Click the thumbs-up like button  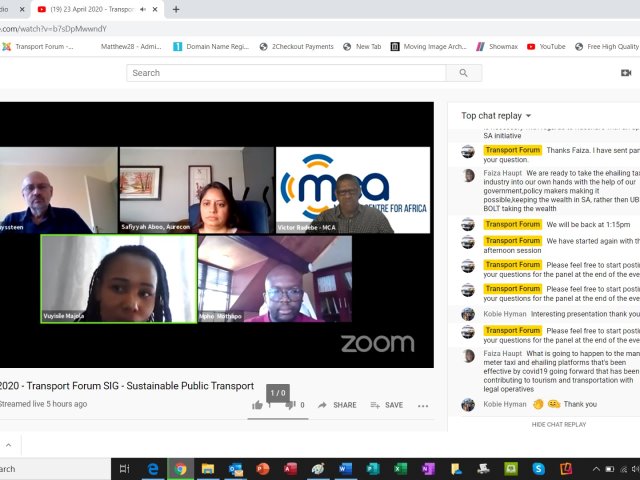(x=258, y=405)
